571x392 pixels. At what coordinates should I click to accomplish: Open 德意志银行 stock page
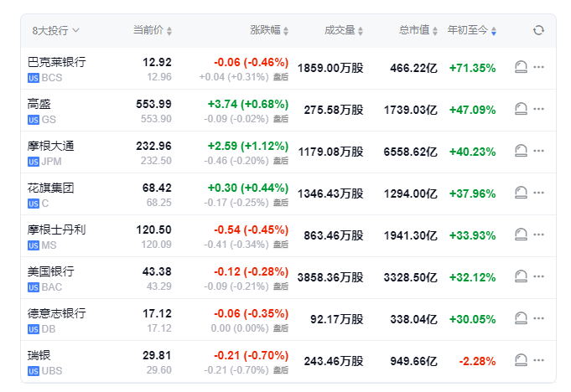(57, 313)
